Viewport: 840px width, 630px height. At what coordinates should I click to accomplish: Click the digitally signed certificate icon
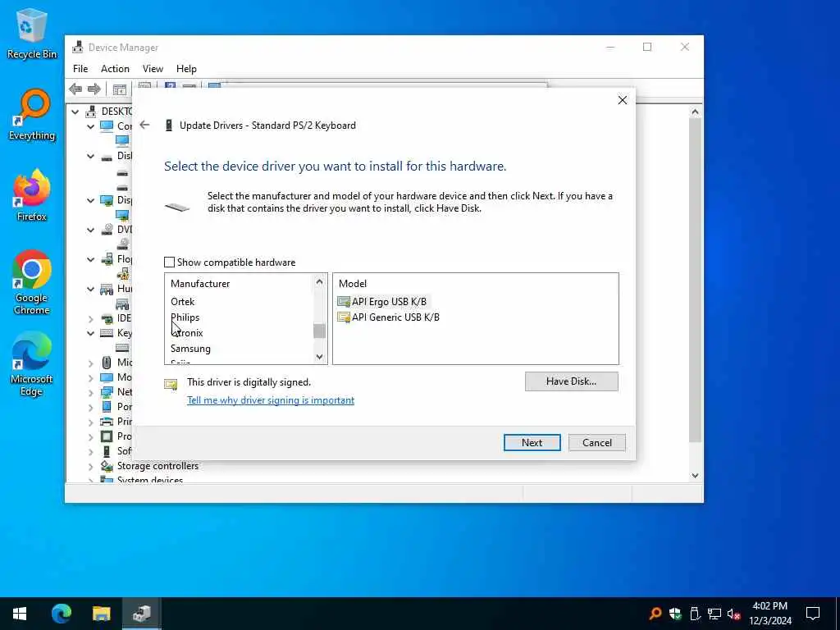tap(171, 384)
